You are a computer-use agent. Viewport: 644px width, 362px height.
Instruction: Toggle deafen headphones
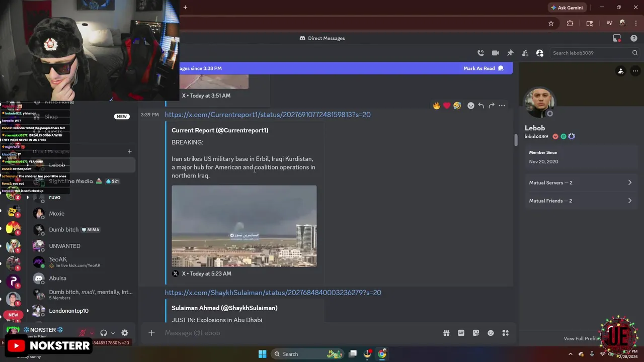click(x=104, y=333)
